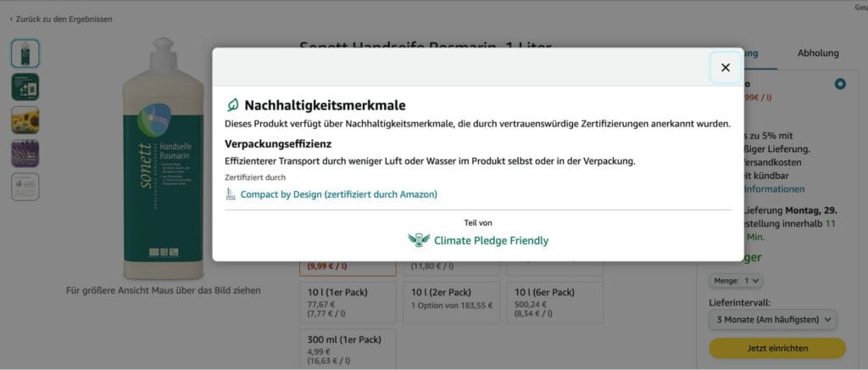868x370 pixels.
Task: Select the first bottle thumbnail
Action: point(25,53)
